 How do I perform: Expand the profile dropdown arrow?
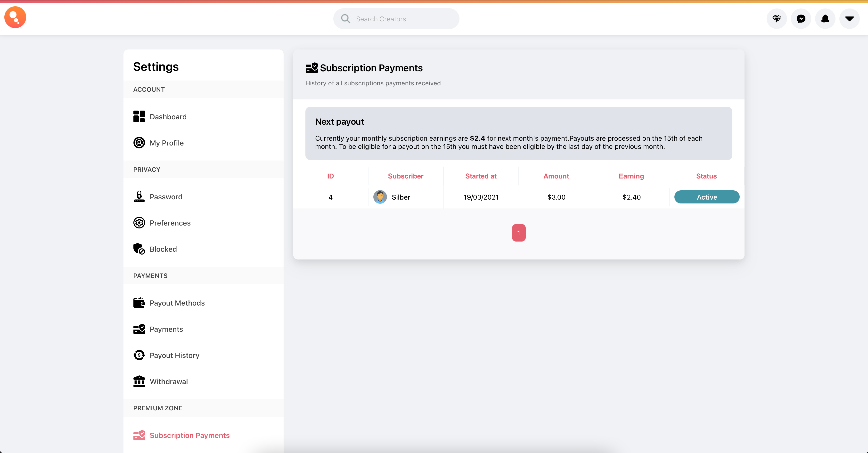pyautogui.click(x=850, y=19)
